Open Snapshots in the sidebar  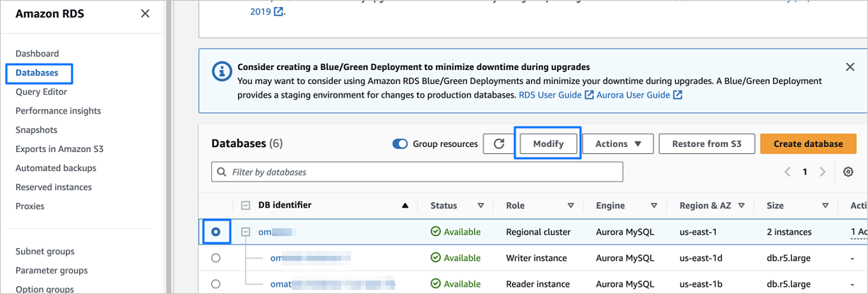[x=37, y=130]
